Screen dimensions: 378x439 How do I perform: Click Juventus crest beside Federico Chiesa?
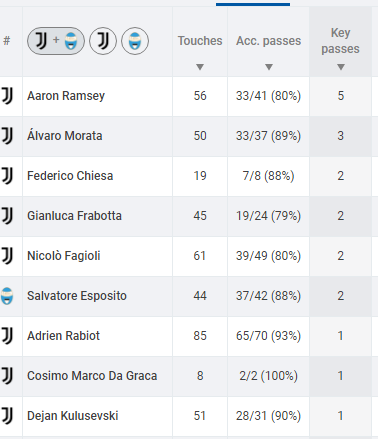pyautogui.click(x=7, y=176)
